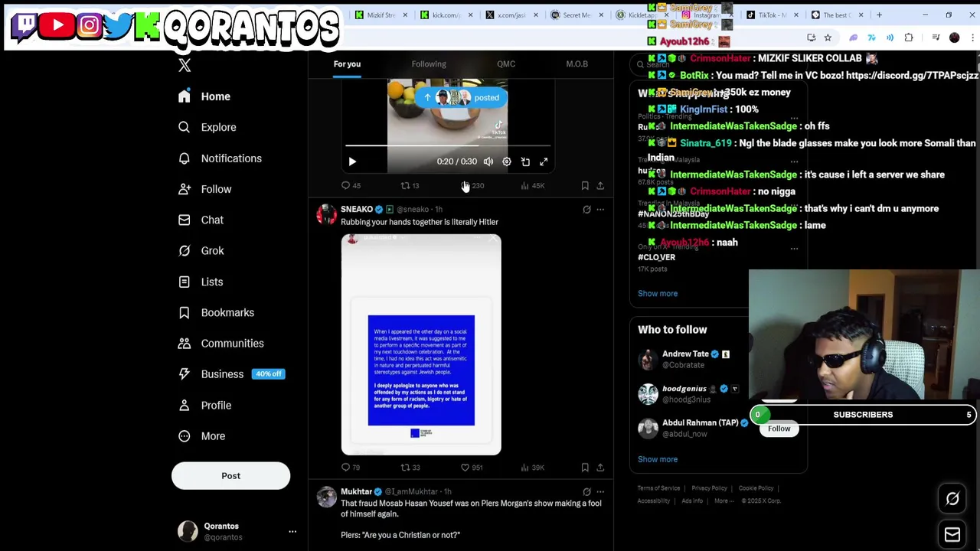Expand the More sidebar menu
Viewport: 980px width, 551px height.
[x=202, y=436]
